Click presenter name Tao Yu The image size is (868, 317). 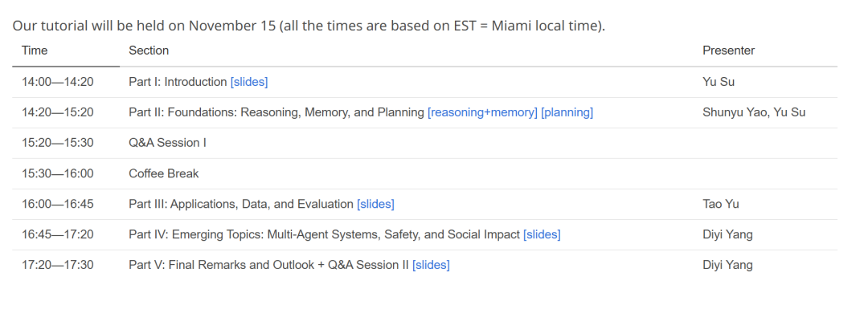[x=721, y=204]
